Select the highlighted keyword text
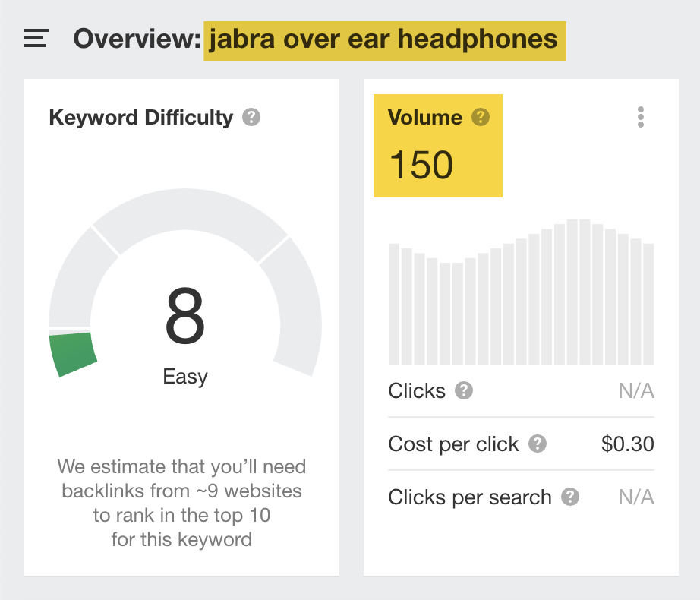Viewport: 700px width, 600px height. pyautogui.click(x=384, y=39)
